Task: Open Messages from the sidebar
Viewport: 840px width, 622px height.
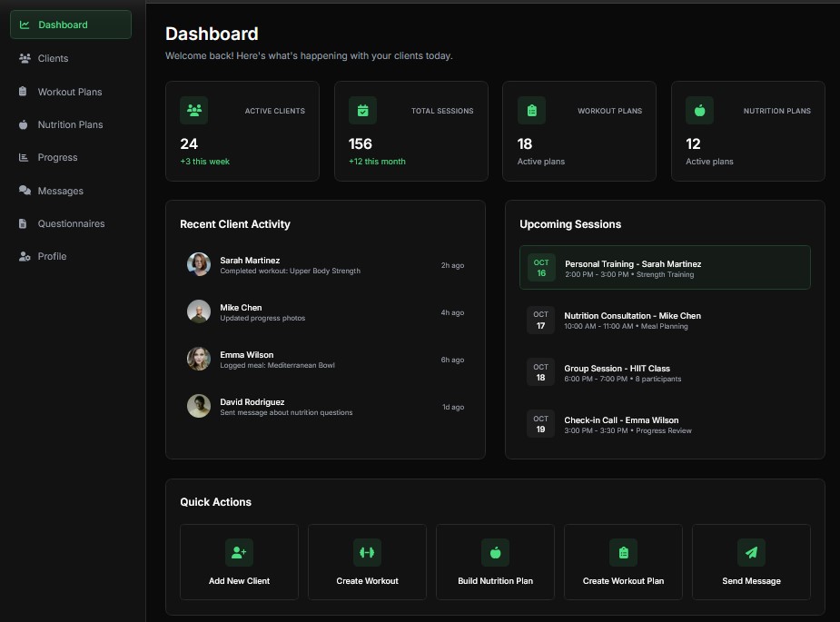Action: [x=60, y=191]
